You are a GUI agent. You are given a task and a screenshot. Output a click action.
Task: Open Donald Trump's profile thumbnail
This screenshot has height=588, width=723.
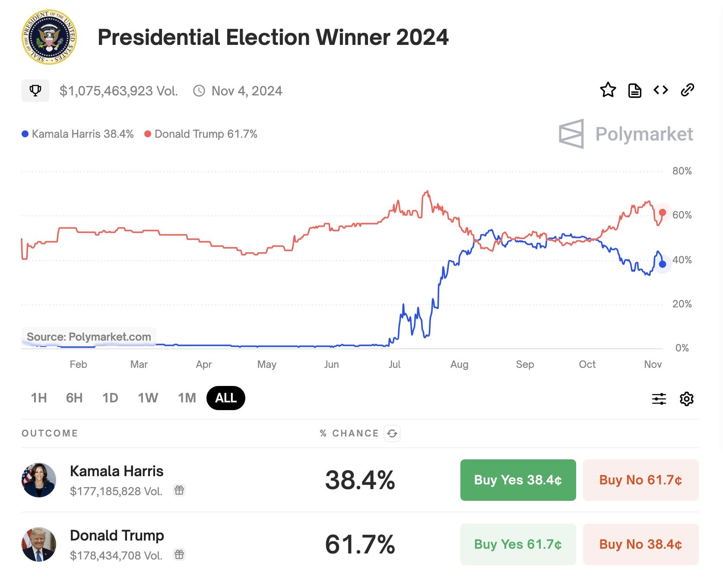point(38,544)
